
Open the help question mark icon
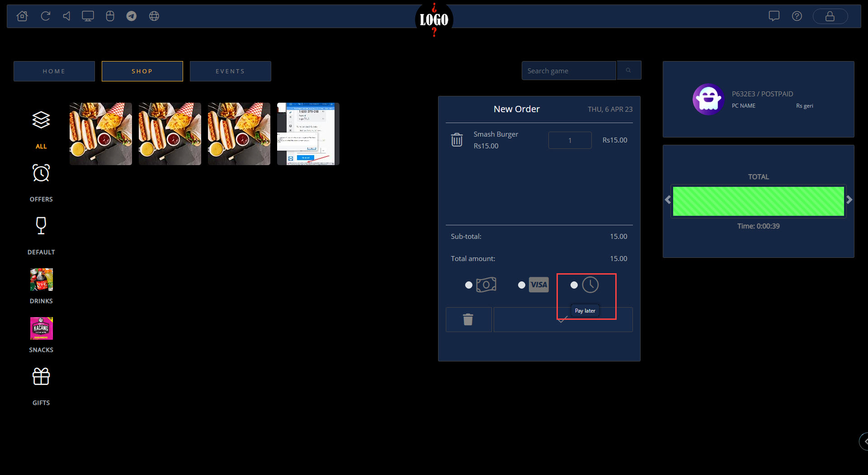coord(797,16)
